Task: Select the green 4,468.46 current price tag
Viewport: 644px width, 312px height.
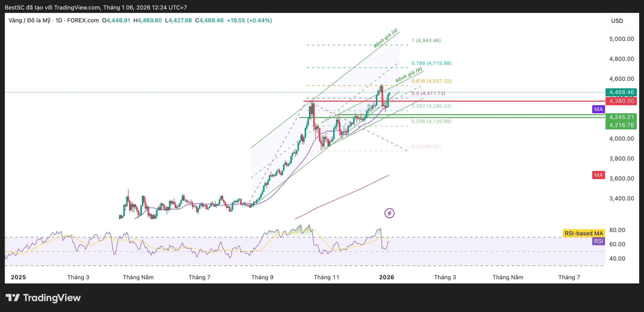Action: pyautogui.click(x=621, y=92)
